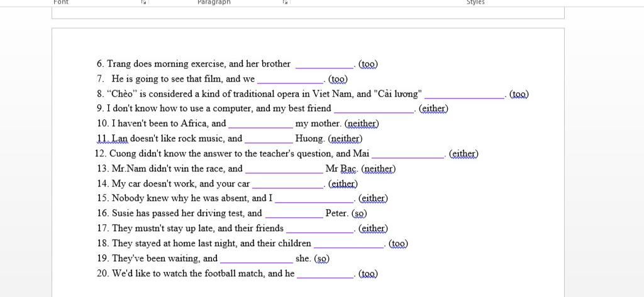Click the text 'He is going to see that film, and we'
Screen dimensions: 644x297
click(183, 78)
